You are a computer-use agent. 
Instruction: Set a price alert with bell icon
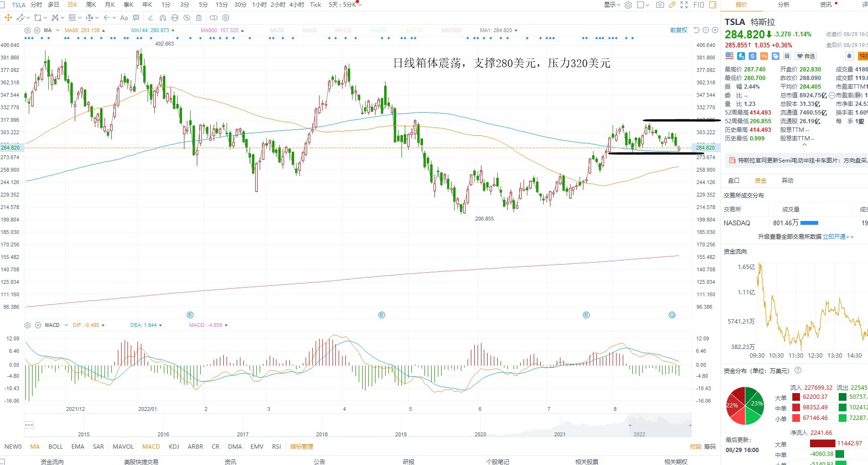pyautogui.click(x=849, y=56)
